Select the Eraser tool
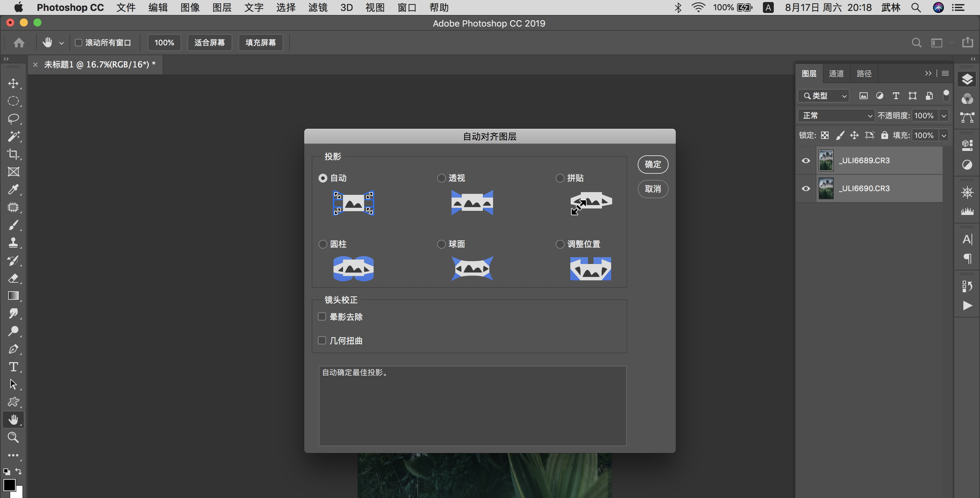980x498 pixels. pos(13,278)
